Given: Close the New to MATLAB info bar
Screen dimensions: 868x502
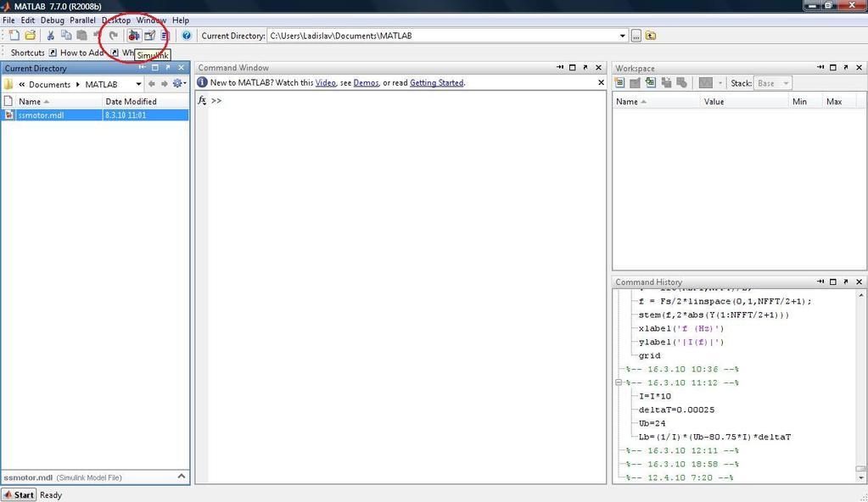Looking at the screenshot, I should 602,82.
